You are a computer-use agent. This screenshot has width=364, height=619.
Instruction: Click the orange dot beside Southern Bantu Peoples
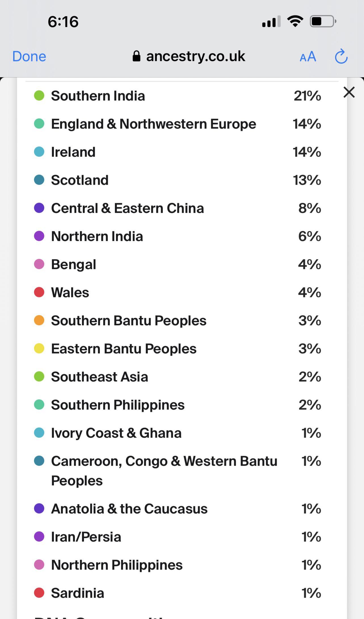click(39, 321)
